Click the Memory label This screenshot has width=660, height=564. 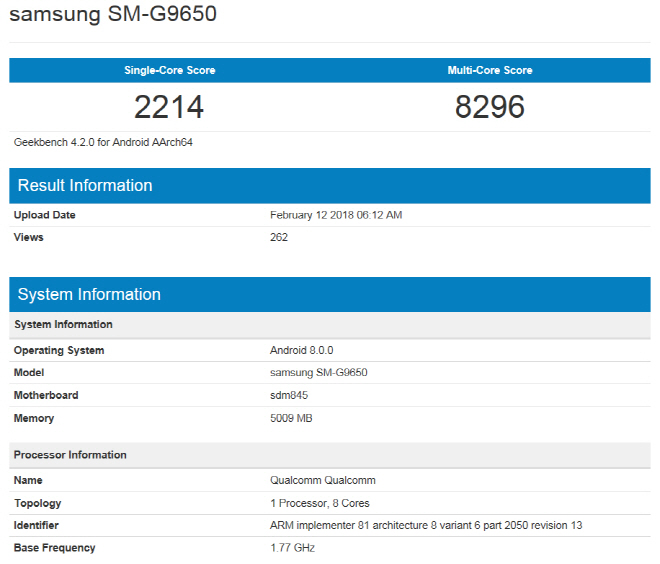[34, 418]
